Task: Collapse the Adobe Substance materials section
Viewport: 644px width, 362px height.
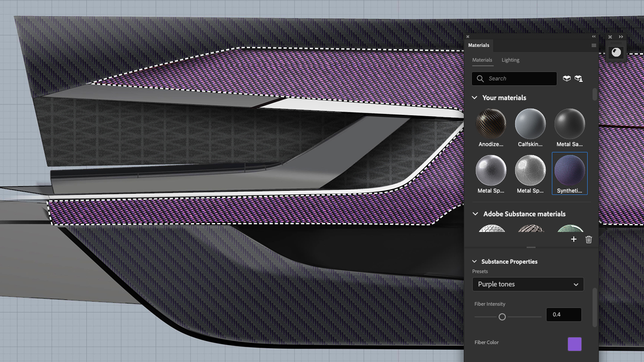Action: [x=475, y=214]
